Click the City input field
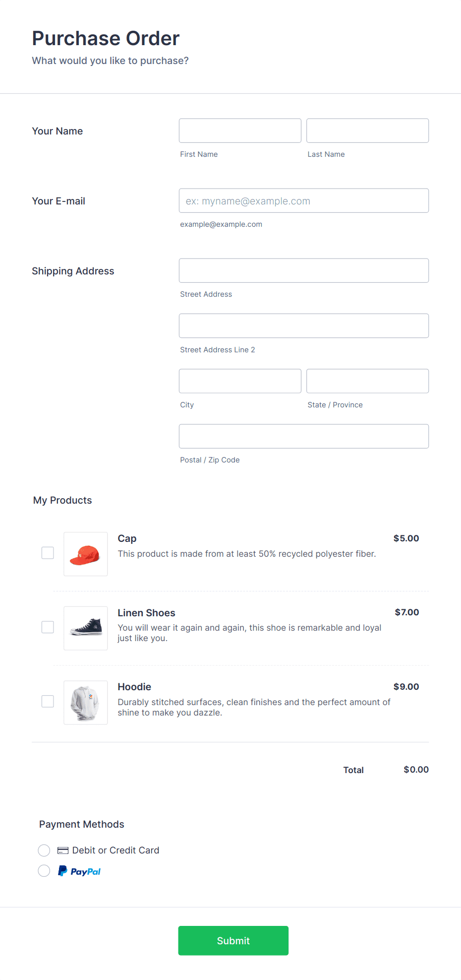 click(x=239, y=381)
